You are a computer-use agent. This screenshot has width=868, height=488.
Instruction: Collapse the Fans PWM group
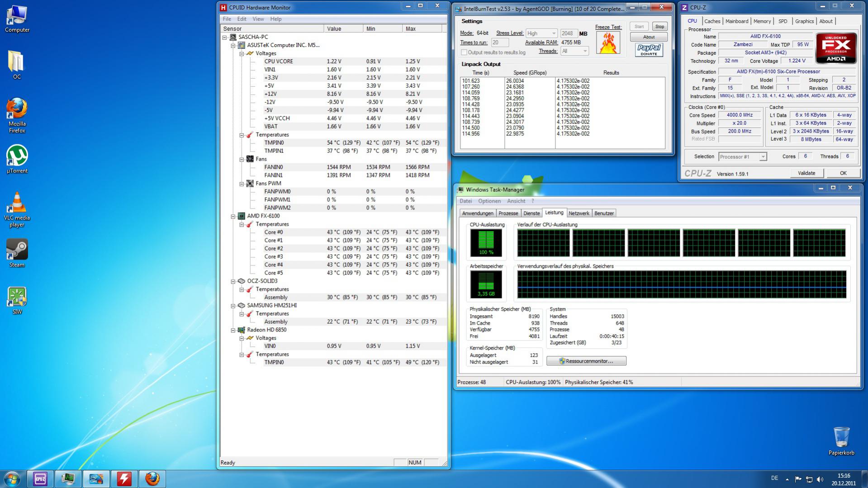pos(242,184)
